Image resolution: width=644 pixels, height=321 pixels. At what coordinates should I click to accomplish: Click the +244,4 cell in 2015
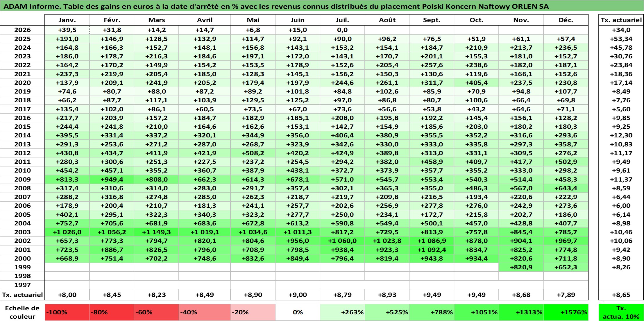coord(67,127)
